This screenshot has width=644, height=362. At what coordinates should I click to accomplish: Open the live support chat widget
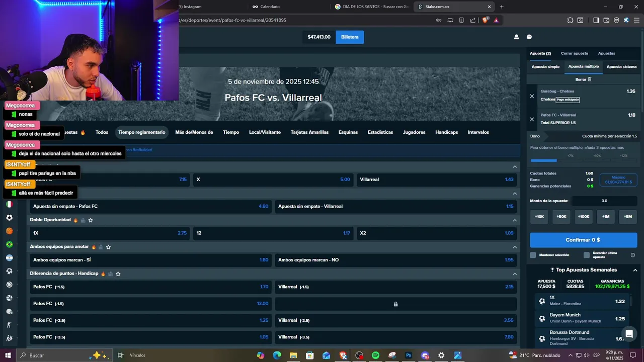tap(629, 334)
